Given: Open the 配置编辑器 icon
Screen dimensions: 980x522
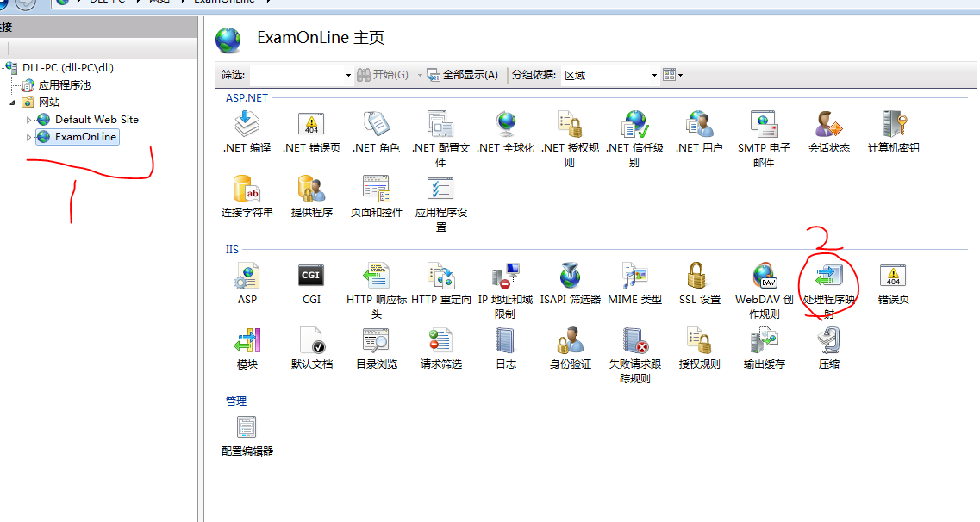Looking at the screenshot, I should (247, 428).
